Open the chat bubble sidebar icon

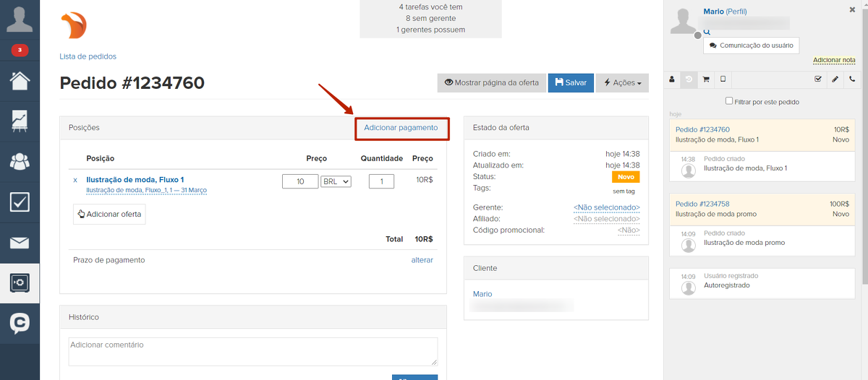(20, 323)
